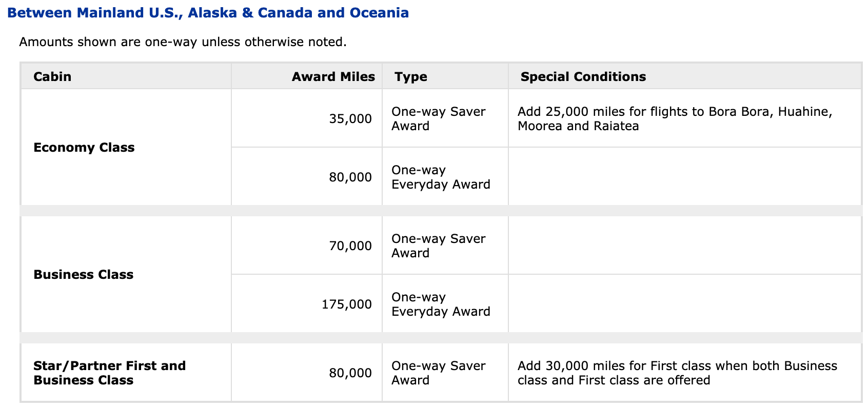
Task: Select the 35,000 award miles value
Action: click(350, 119)
